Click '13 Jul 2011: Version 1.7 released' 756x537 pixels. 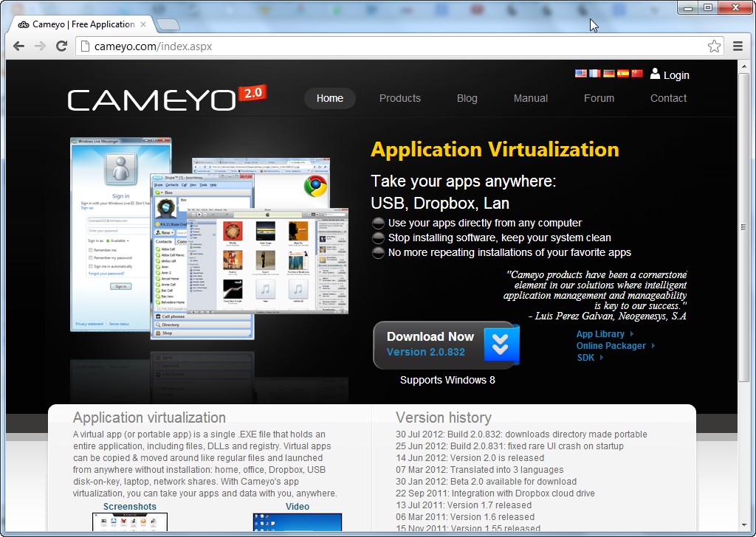click(x=464, y=505)
